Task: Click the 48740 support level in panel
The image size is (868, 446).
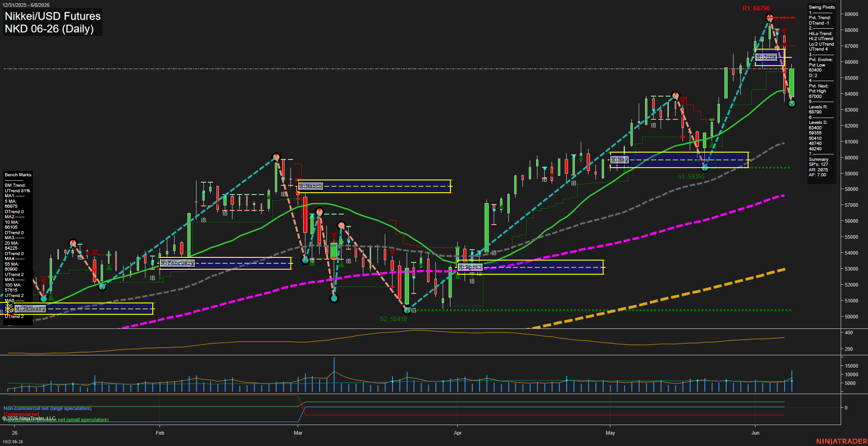Action: (x=815, y=144)
